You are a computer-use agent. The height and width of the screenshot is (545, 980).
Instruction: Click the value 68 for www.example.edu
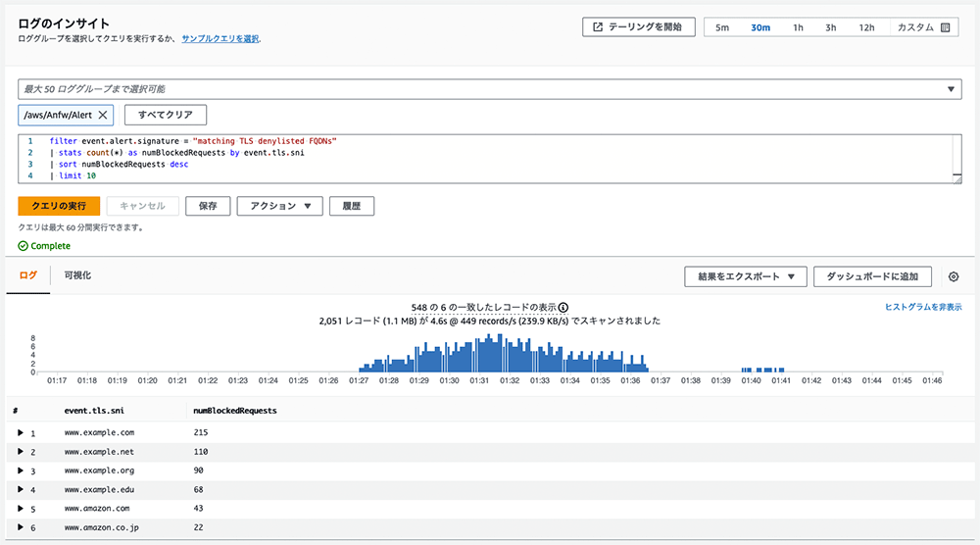(198, 489)
